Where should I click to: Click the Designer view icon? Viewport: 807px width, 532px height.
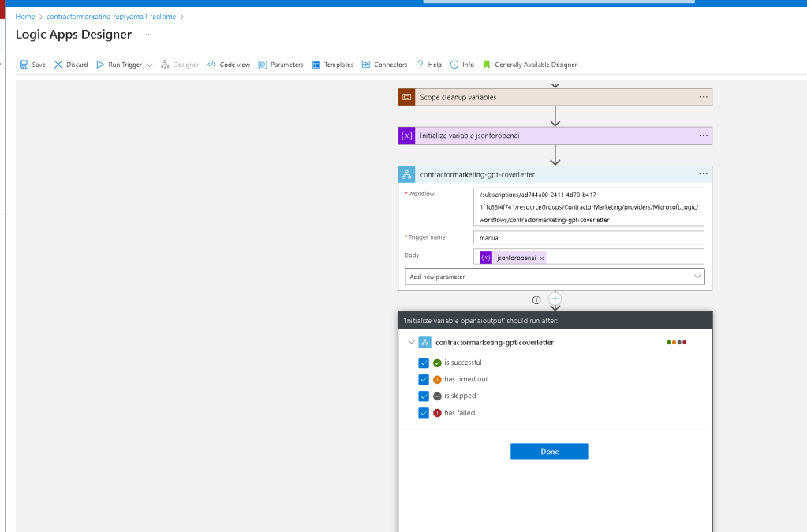[165, 65]
